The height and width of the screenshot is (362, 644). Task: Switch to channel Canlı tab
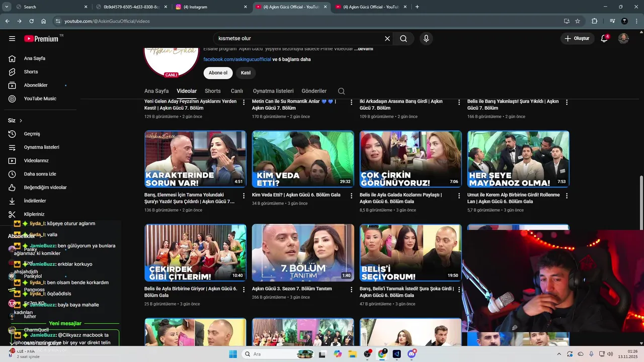237,91
